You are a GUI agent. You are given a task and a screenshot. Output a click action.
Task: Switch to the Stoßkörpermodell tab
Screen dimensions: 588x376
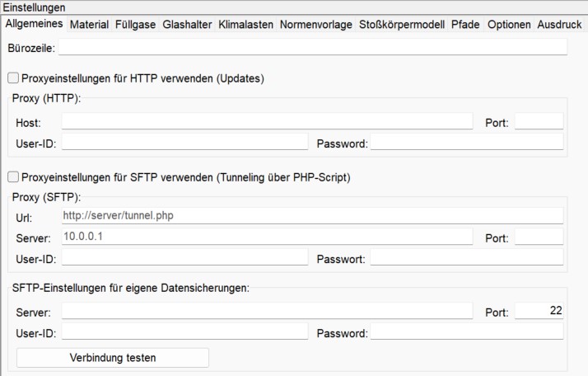pos(401,25)
